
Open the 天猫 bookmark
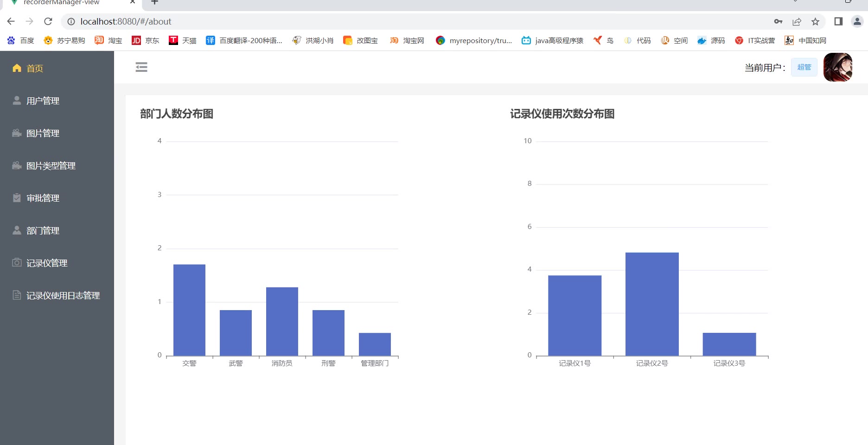pos(183,40)
